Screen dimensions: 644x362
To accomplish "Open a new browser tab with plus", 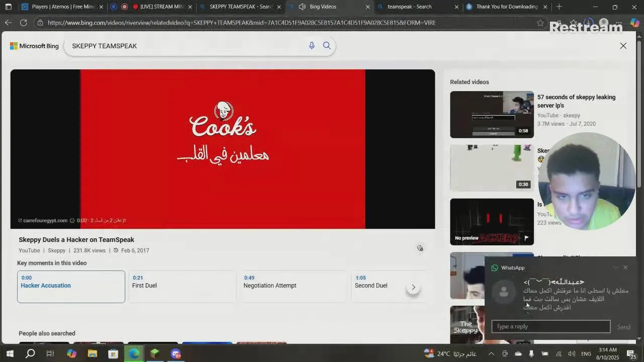I will coord(559,7).
